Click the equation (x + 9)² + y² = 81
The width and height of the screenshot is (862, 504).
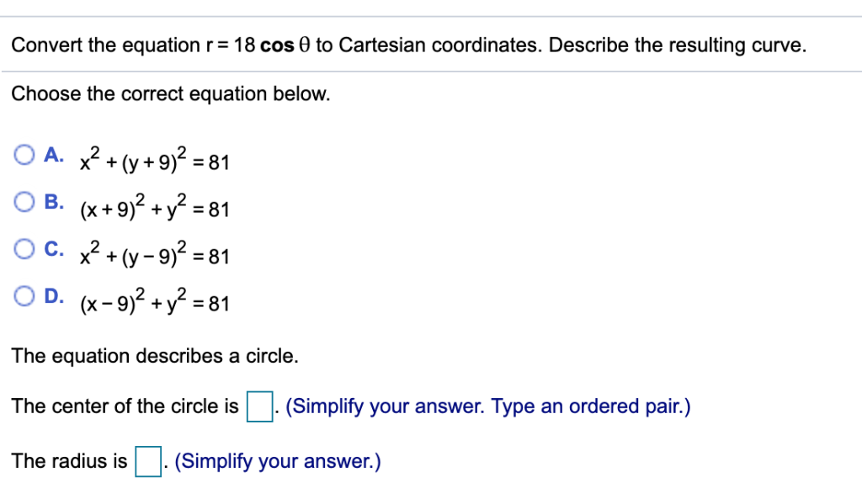[x=155, y=209]
